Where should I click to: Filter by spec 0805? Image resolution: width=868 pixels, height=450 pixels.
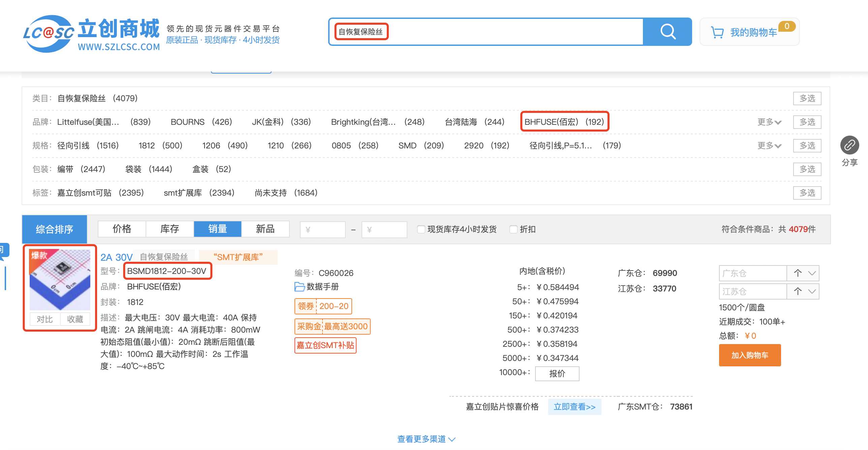click(x=355, y=145)
